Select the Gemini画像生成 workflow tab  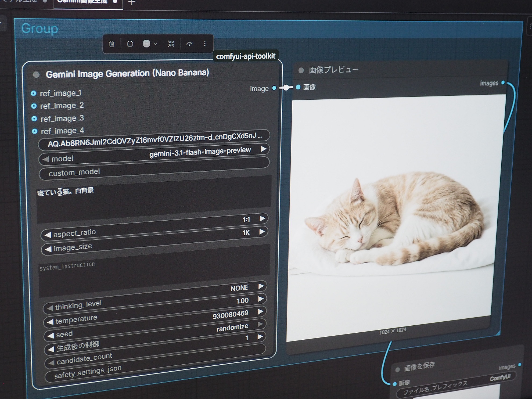tap(88, 2)
